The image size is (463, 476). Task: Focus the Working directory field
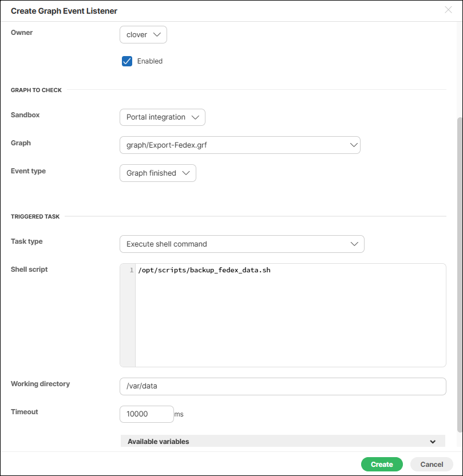tap(282, 386)
